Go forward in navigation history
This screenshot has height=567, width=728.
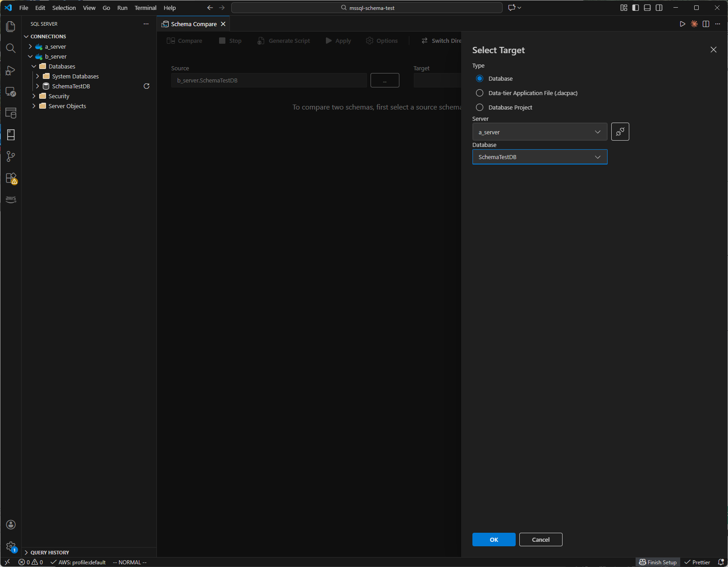pos(222,8)
